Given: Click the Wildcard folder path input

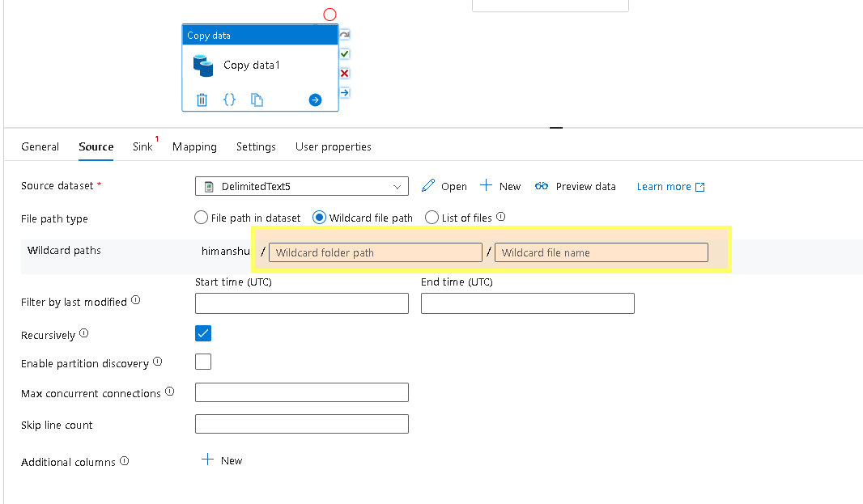Looking at the screenshot, I should (x=376, y=252).
